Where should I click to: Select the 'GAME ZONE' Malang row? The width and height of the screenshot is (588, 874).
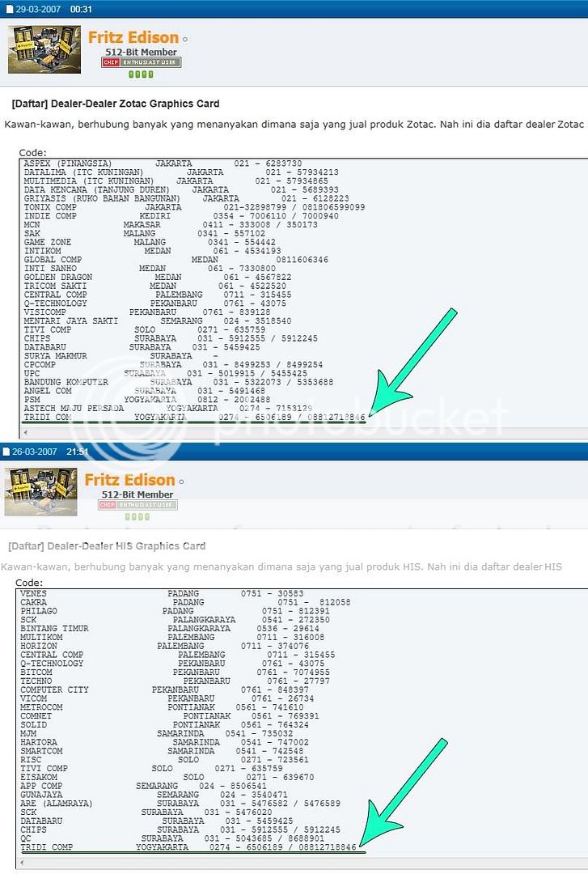tap(150, 242)
